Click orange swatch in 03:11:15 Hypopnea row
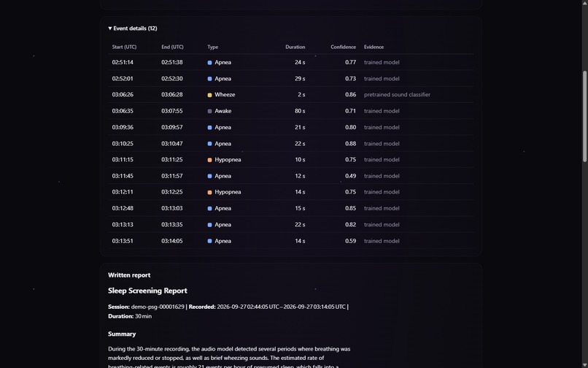This screenshot has height=368, width=588. point(209,160)
